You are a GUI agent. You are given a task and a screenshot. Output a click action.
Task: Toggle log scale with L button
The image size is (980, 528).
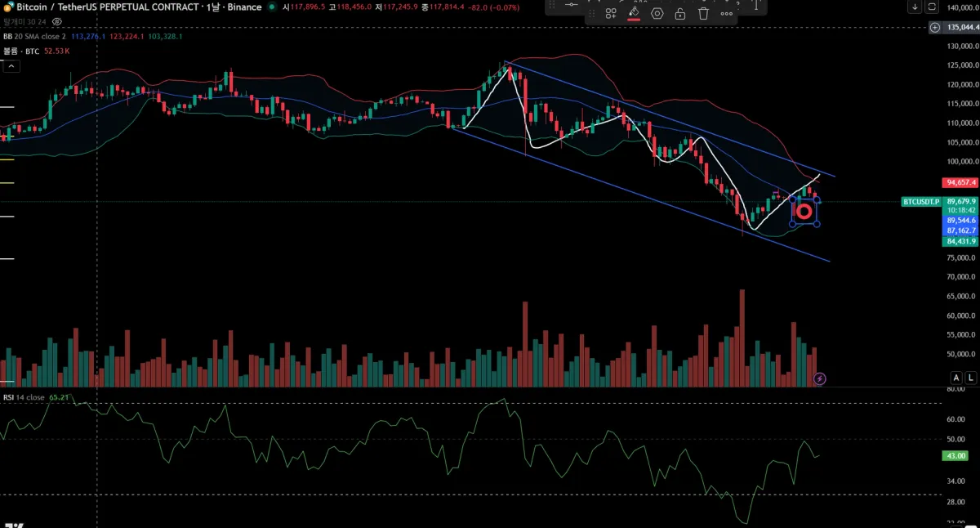(970, 378)
